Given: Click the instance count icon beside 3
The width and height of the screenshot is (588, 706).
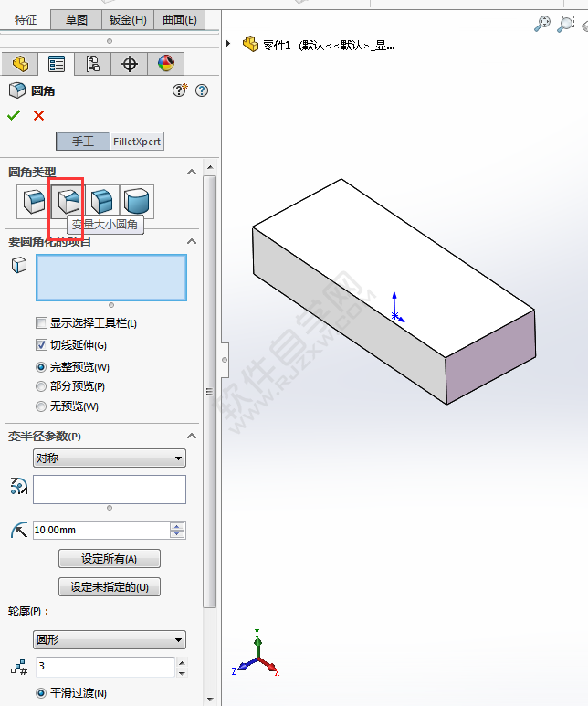Looking at the screenshot, I should tap(19, 668).
